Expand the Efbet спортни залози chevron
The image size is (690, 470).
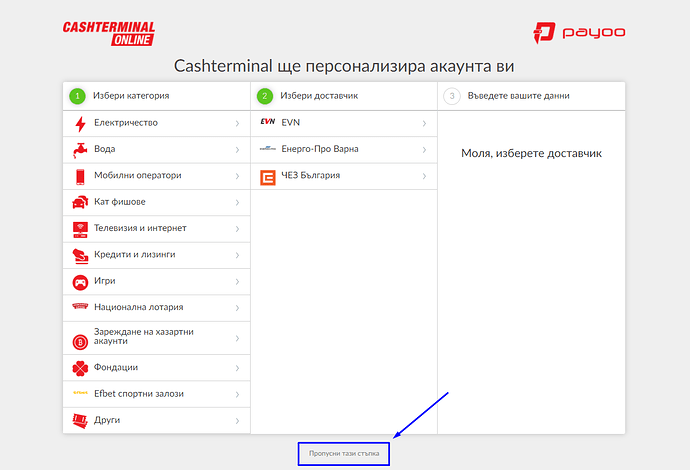point(237,395)
